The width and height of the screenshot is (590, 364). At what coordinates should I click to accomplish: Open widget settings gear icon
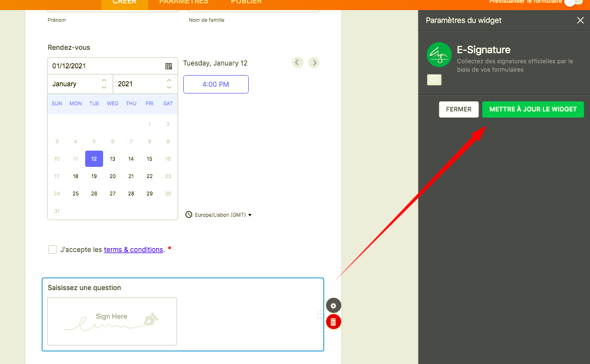pyautogui.click(x=333, y=306)
